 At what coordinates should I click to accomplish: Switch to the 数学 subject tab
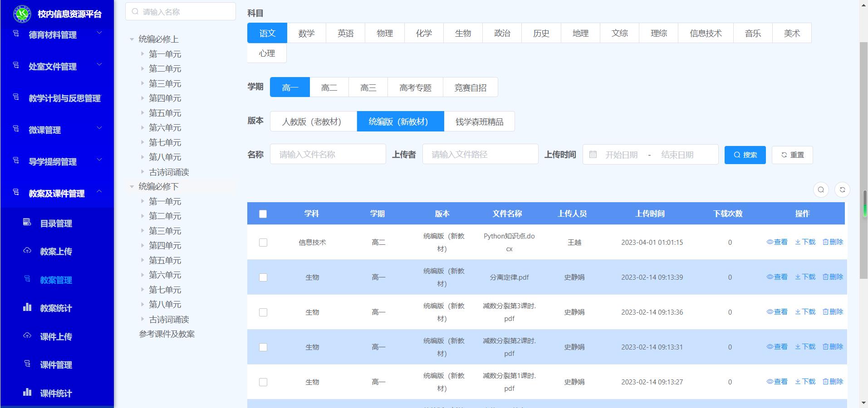306,33
